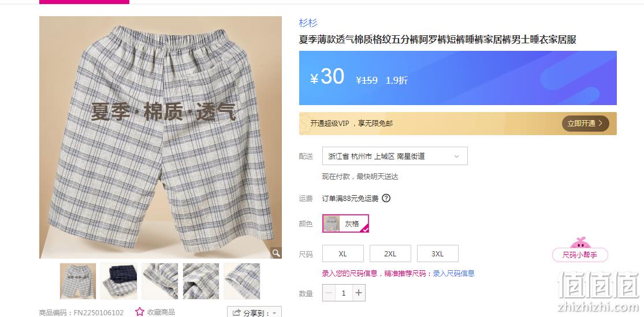Click the star icon to favorite product
Viewport: 644px width, 317px height.
pos(140,312)
